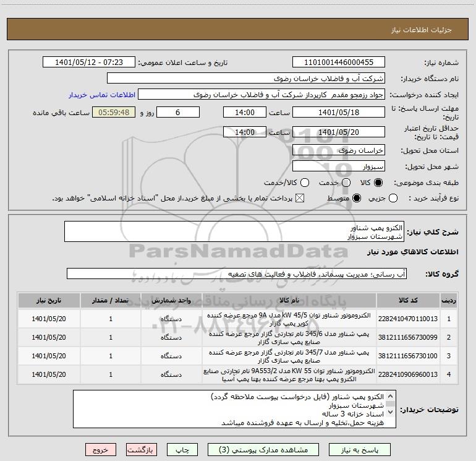The width and height of the screenshot is (476, 461).
Task: Click product code 3812111656730100
Action: tap(408, 356)
